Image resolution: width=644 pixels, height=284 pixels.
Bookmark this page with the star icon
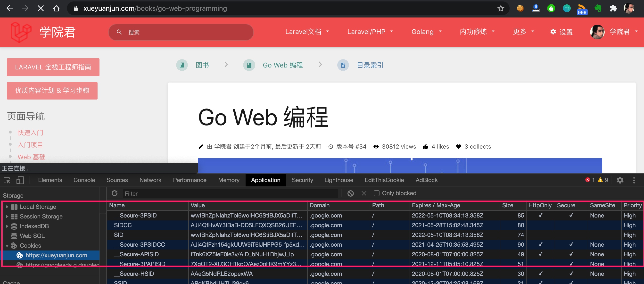pyautogui.click(x=501, y=8)
